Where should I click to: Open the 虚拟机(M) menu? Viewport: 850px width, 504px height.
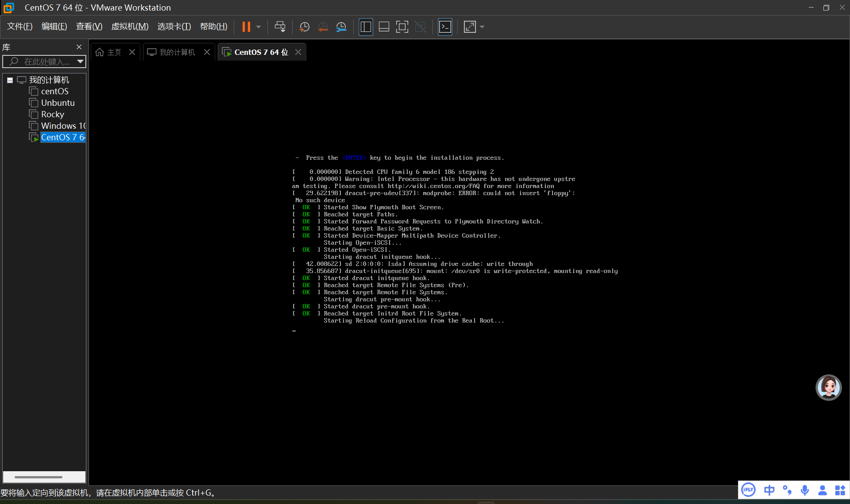click(x=130, y=27)
